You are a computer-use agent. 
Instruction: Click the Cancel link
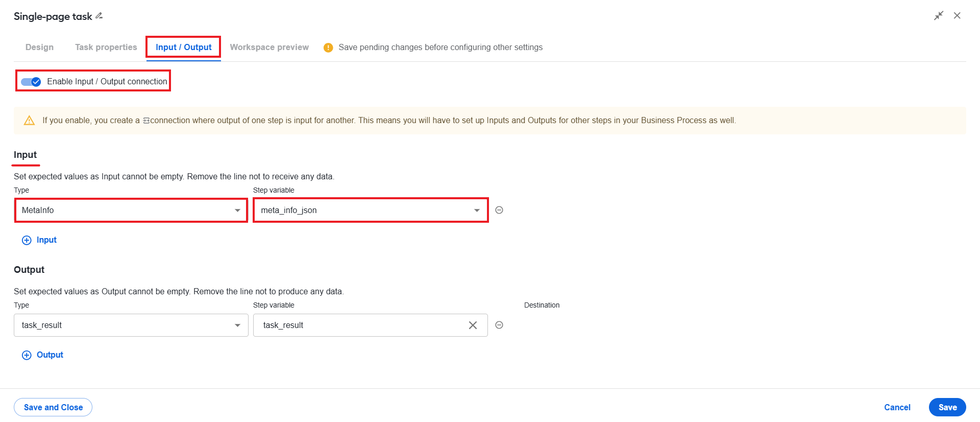tap(897, 407)
